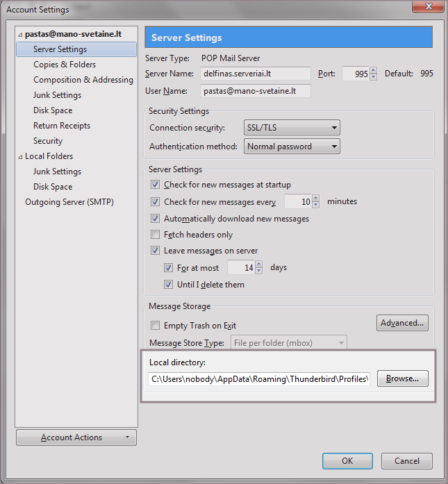Go to Return Receipts settings

click(x=61, y=126)
